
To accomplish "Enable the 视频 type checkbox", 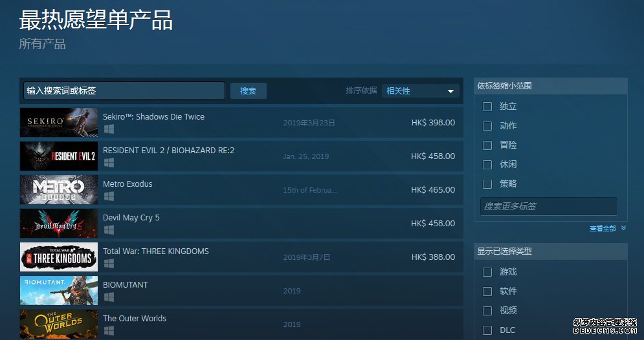I will click(x=487, y=311).
